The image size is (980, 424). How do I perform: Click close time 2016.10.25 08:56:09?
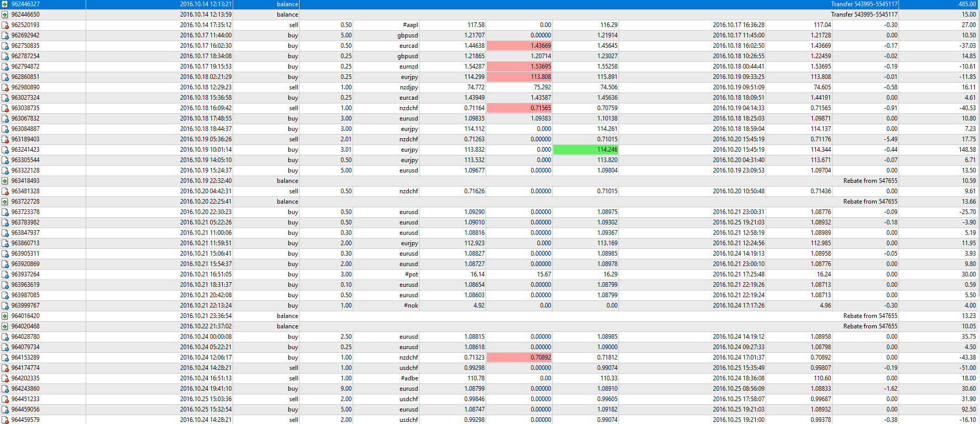click(739, 389)
